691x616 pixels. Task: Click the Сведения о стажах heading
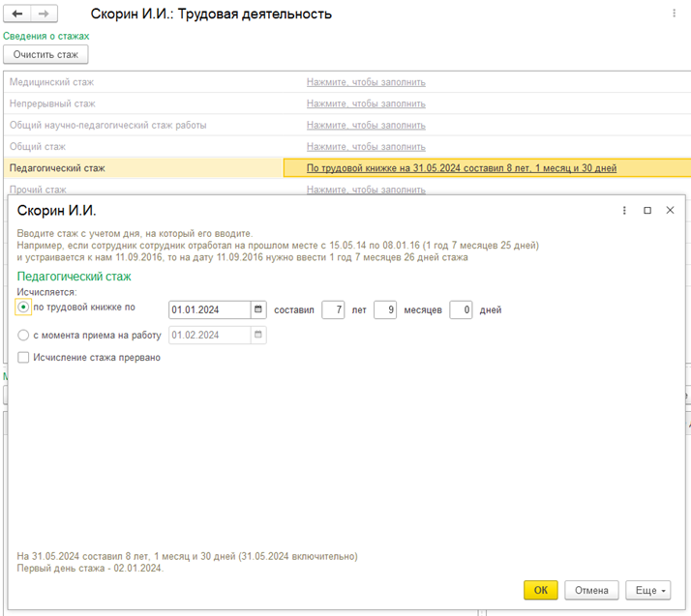click(46, 36)
